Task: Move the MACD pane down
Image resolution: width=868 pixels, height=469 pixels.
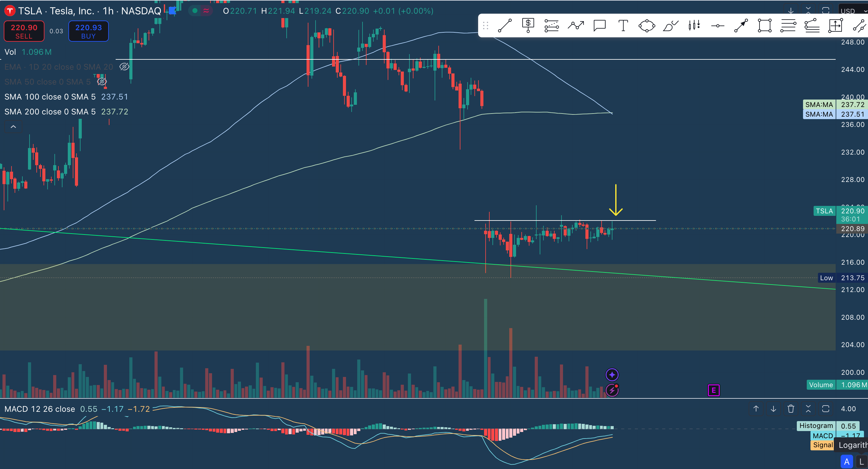Action: click(773, 409)
